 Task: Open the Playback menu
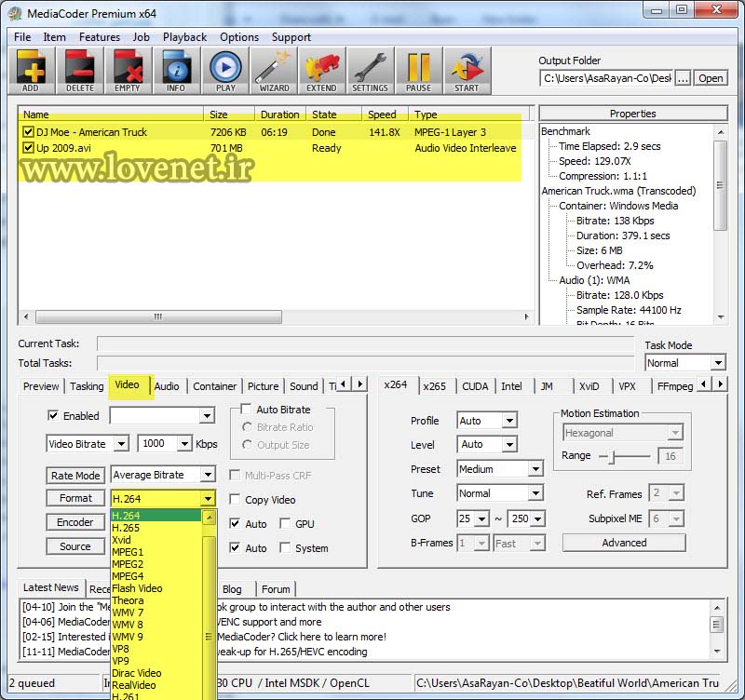pos(184,37)
